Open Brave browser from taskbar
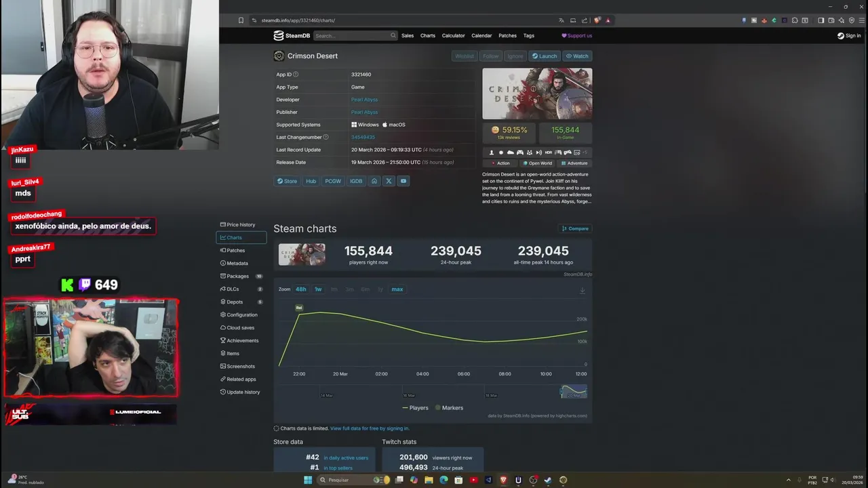Screen dimensions: 868x488 coord(503,480)
